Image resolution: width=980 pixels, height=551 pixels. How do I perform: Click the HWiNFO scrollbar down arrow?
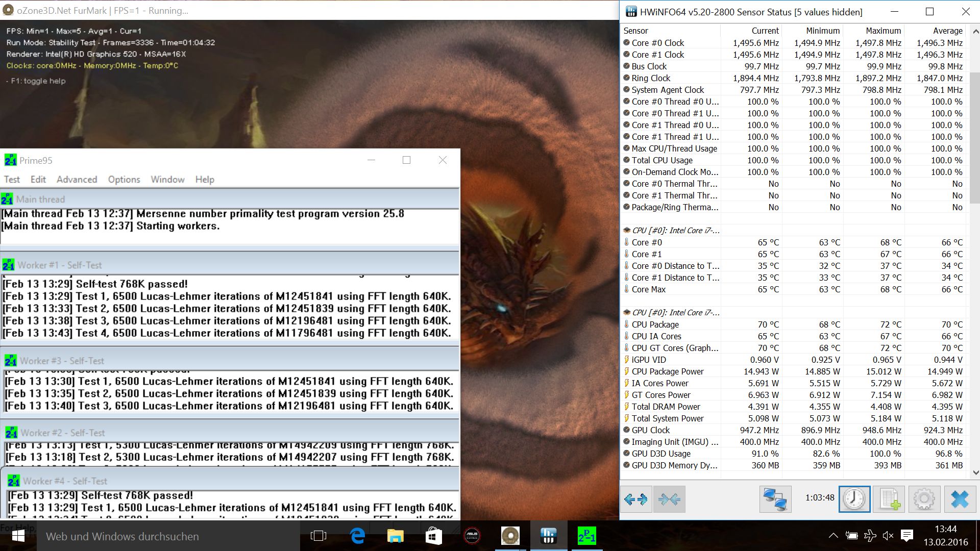pyautogui.click(x=975, y=473)
